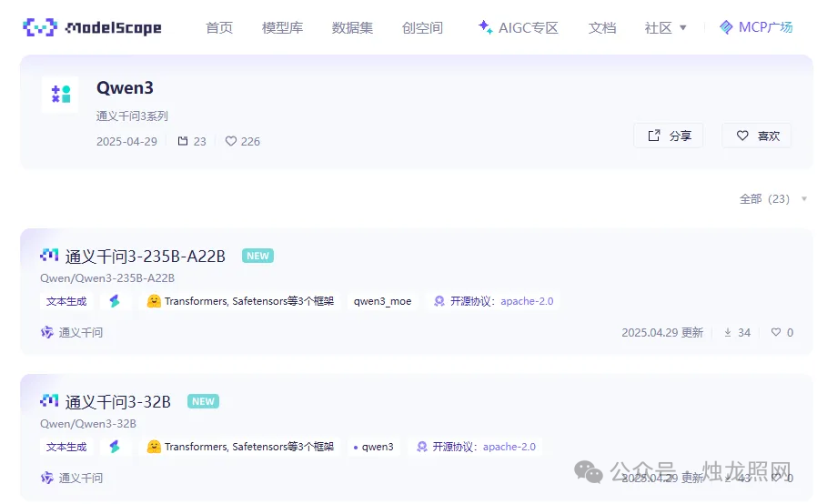The image size is (817, 504).
Task: Open the 全部 (23) filter dropdown
Action: click(x=773, y=198)
